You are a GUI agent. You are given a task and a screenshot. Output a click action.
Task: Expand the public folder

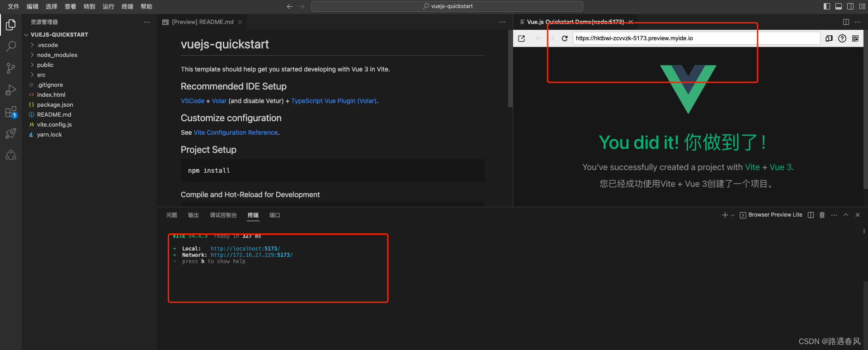[45, 65]
